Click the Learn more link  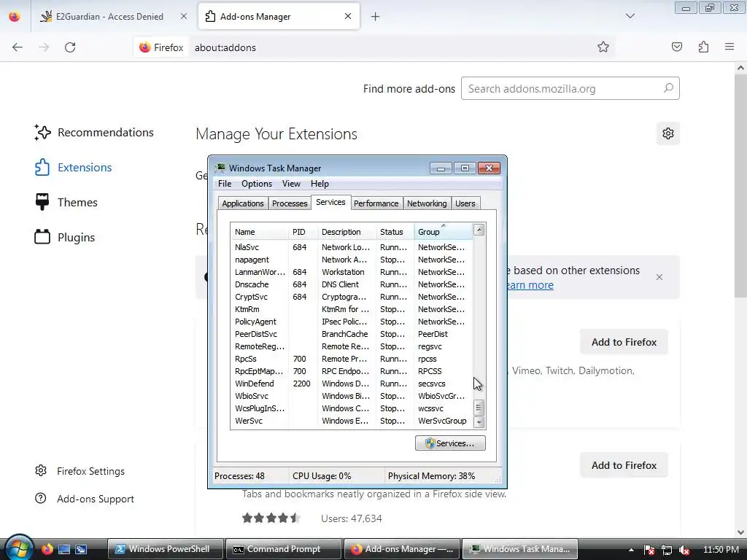529,285
